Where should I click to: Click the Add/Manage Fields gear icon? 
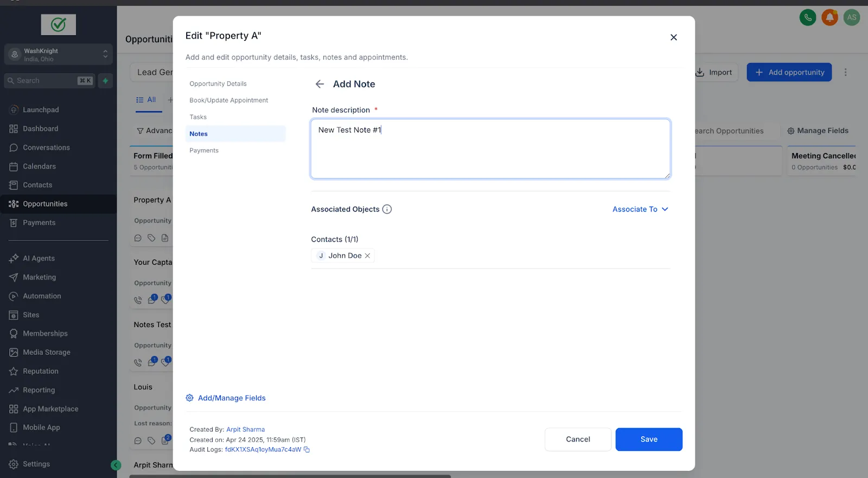click(189, 398)
